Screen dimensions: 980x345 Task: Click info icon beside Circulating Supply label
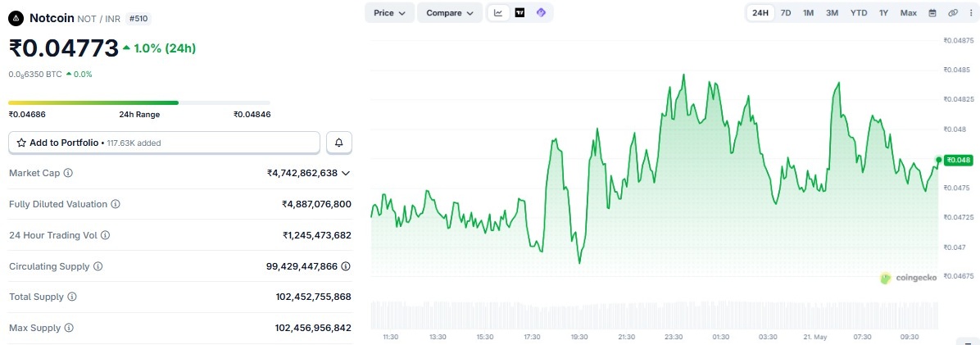tap(98, 267)
